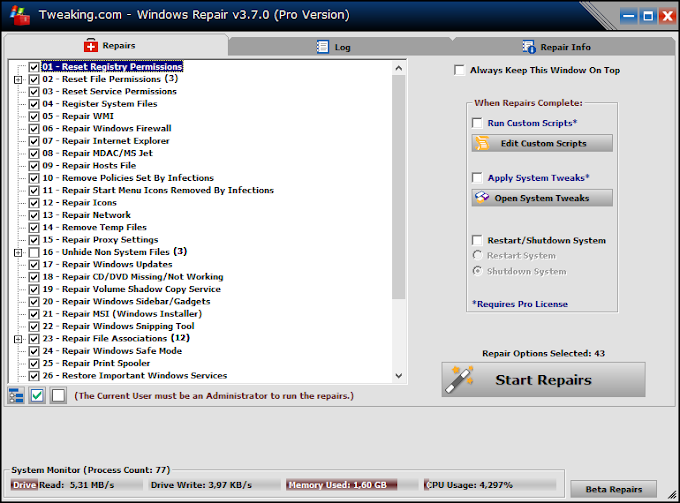Click the scroll icon on Edit Custom Scripts

[482, 143]
